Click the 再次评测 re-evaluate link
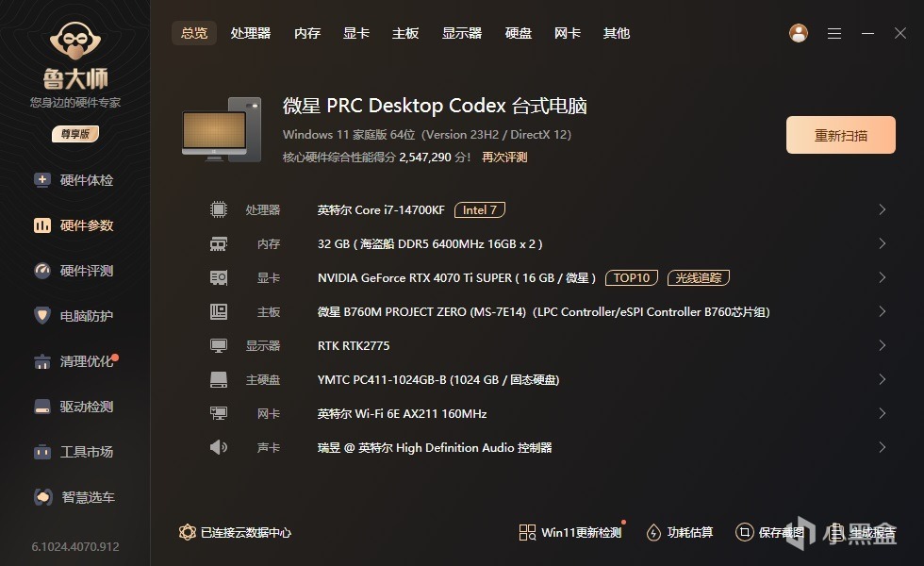 [x=504, y=158]
